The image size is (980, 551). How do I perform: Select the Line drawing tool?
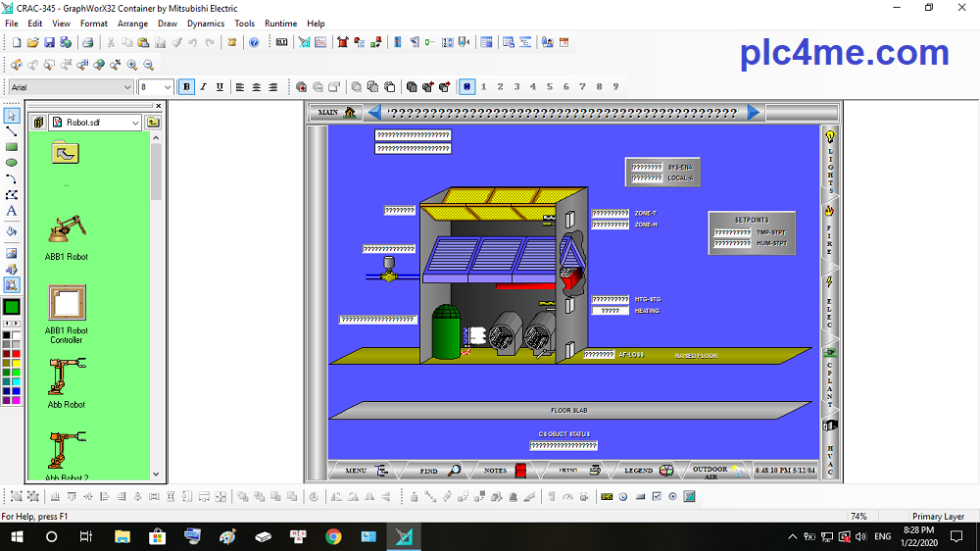12,131
